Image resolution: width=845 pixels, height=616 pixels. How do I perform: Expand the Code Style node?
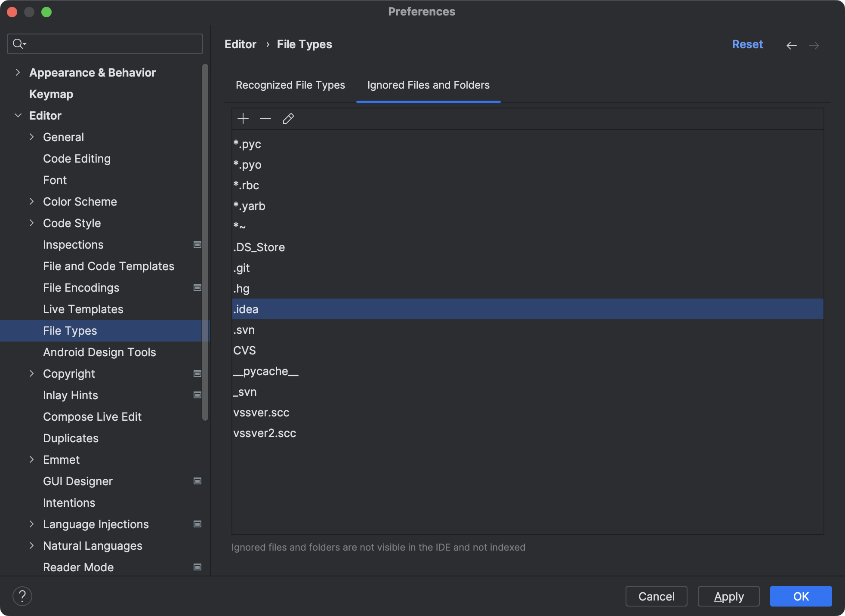pyautogui.click(x=31, y=223)
